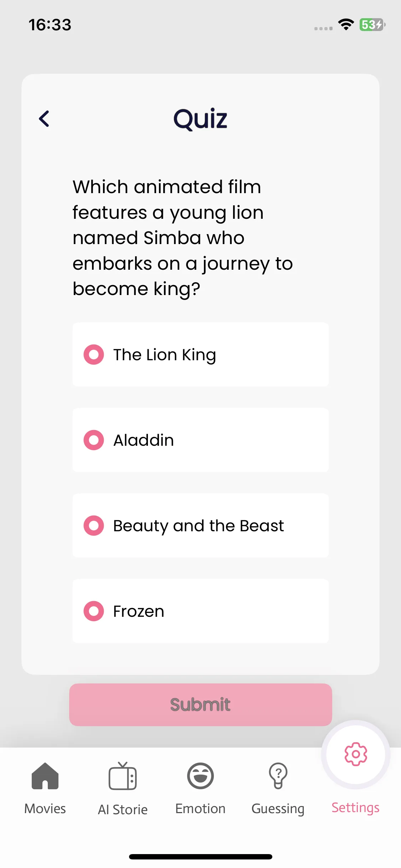This screenshot has height=868, width=401.
Task: Go back using the left chevron
Action: point(44,119)
